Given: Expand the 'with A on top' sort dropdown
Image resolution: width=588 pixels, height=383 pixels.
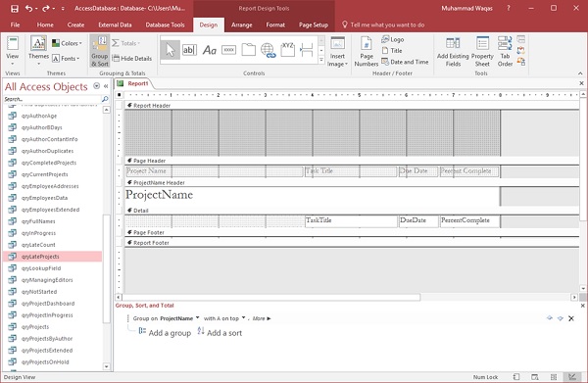Looking at the screenshot, I should pyautogui.click(x=224, y=318).
